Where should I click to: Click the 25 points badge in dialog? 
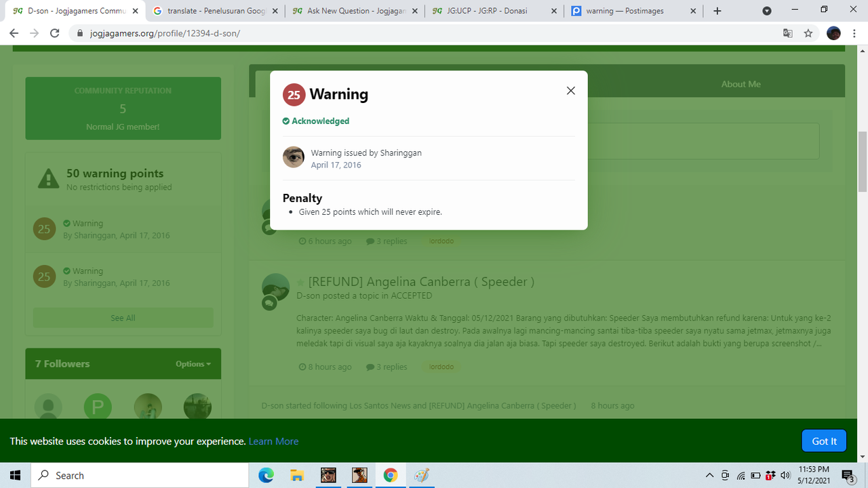tap(294, 95)
